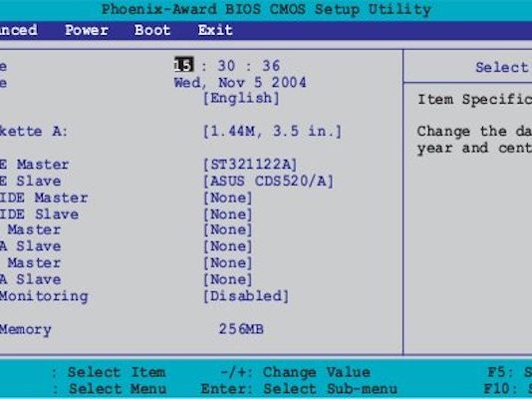Open the Exit menu

pyautogui.click(x=215, y=30)
